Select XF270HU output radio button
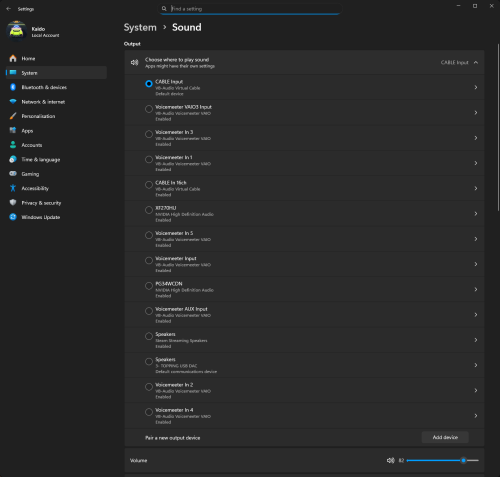 149,210
